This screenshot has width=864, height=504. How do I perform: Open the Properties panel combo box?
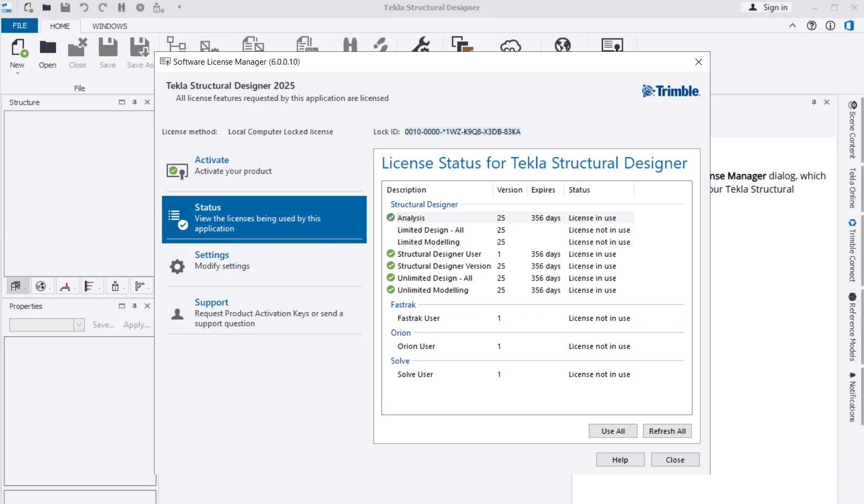coord(47,324)
